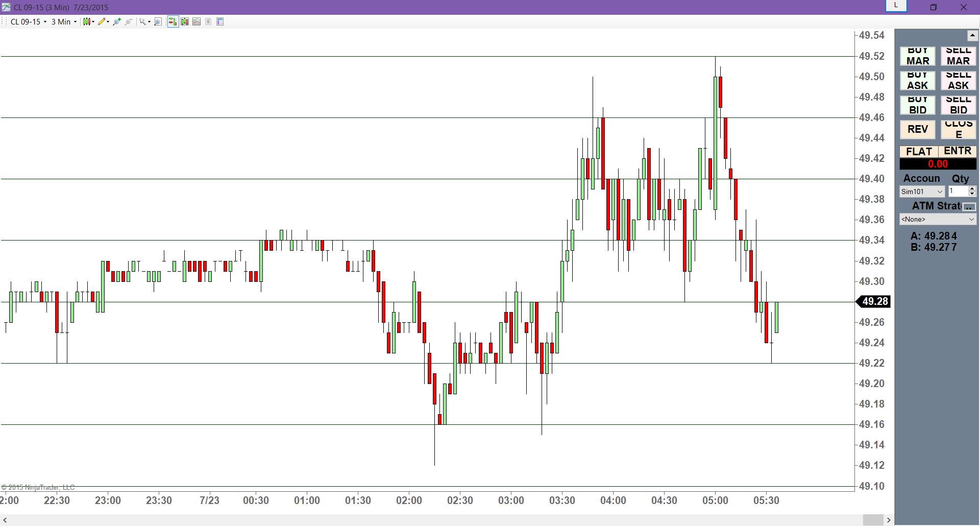This screenshot has height=526, width=980.
Task: Expand the chart style dropdown arrow
Action: (93, 21)
